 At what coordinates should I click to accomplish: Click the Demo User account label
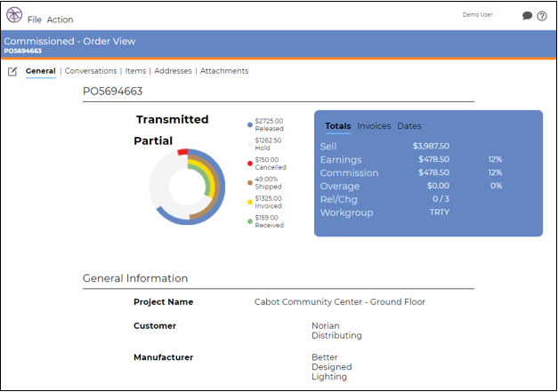point(478,14)
